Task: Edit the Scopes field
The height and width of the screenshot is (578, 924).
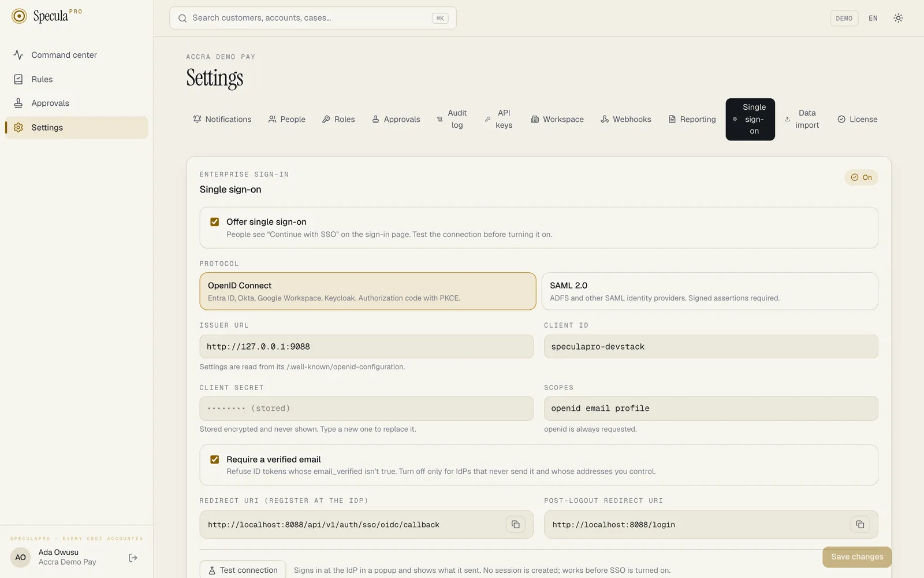Action: 711,408
